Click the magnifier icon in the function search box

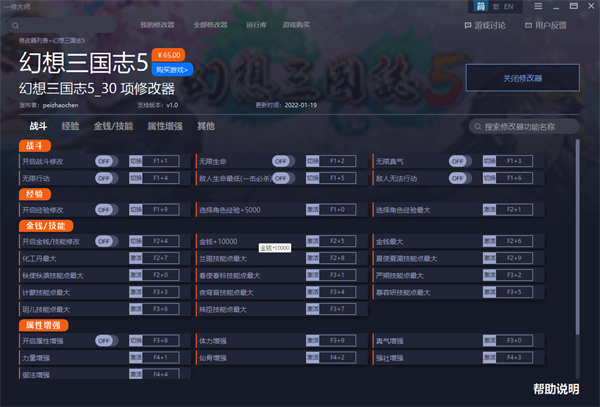(478, 126)
